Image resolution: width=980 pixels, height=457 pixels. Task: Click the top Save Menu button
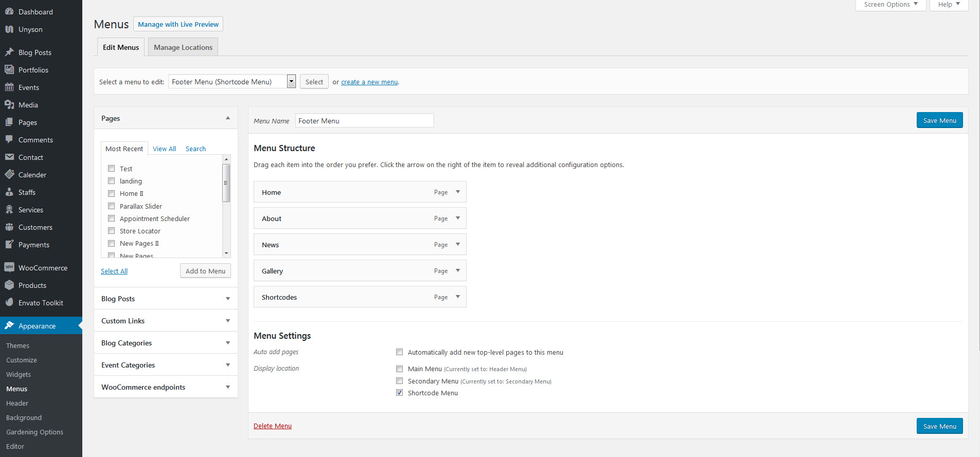939,120
